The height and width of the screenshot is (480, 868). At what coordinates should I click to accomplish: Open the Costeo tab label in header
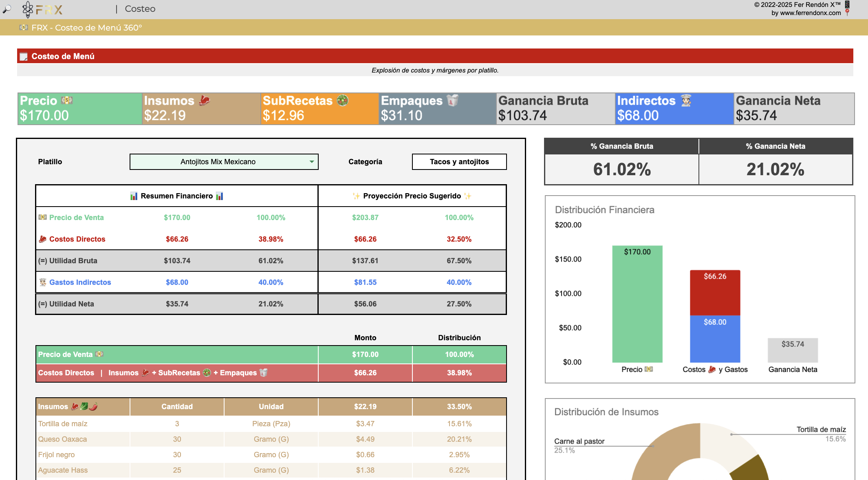[140, 9]
